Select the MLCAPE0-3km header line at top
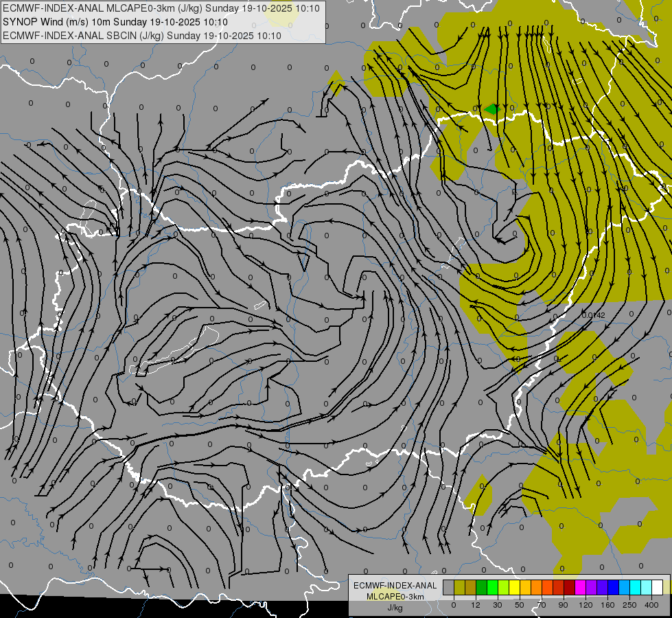The image size is (672, 618). pos(161,8)
